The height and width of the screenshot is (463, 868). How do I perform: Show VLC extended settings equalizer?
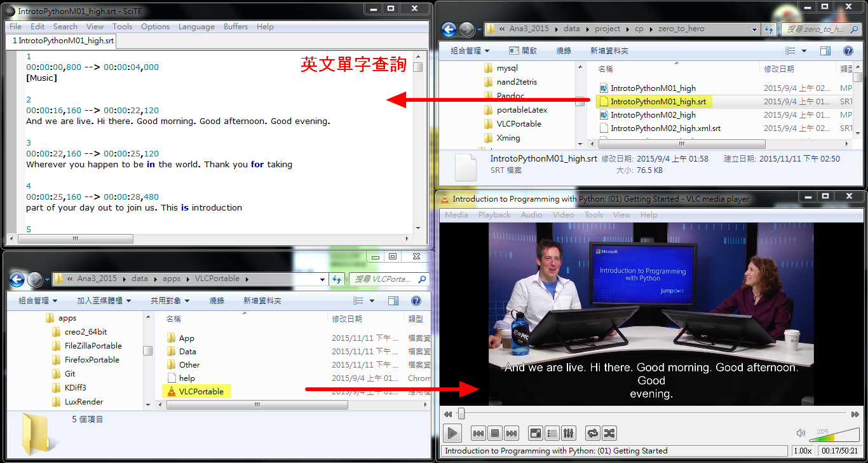(569, 433)
